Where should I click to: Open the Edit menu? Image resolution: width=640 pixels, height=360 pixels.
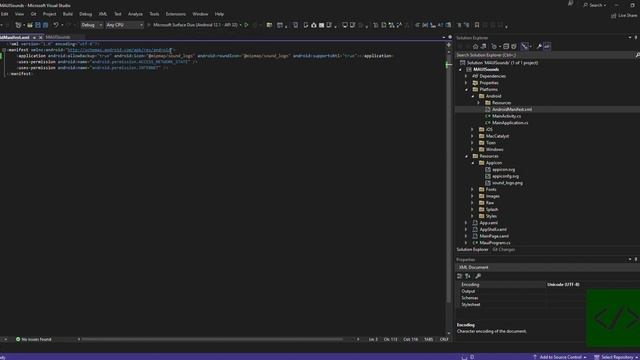point(4,14)
